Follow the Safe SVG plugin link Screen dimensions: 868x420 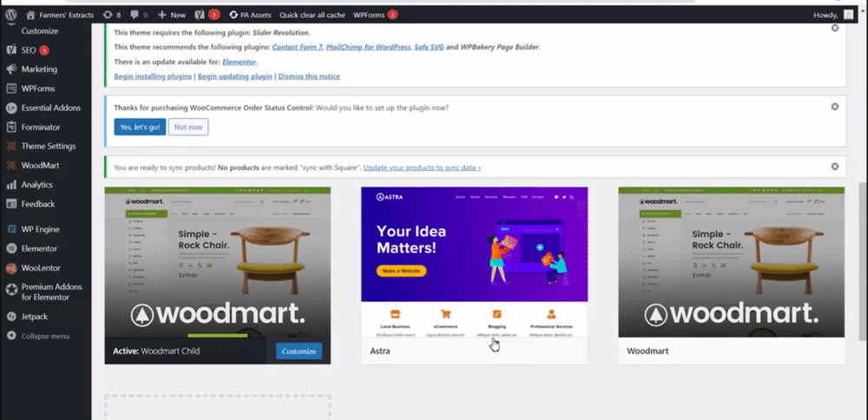tap(429, 47)
